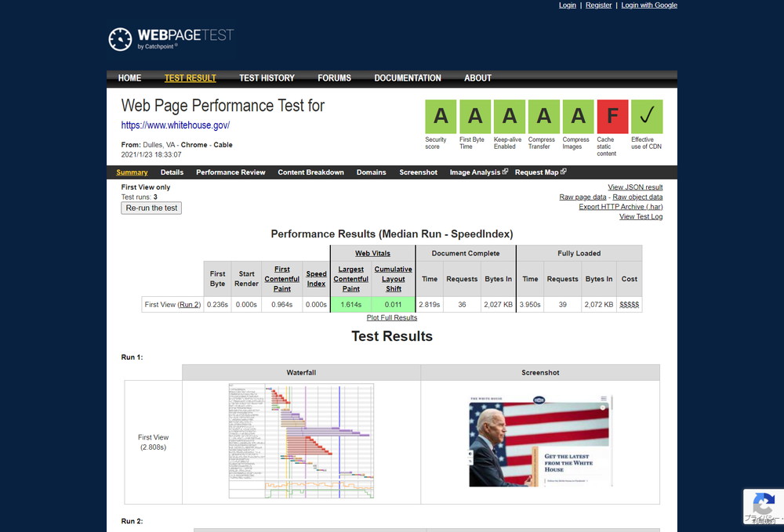
Task: Switch to the Screenshot tab
Action: [x=418, y=172]
